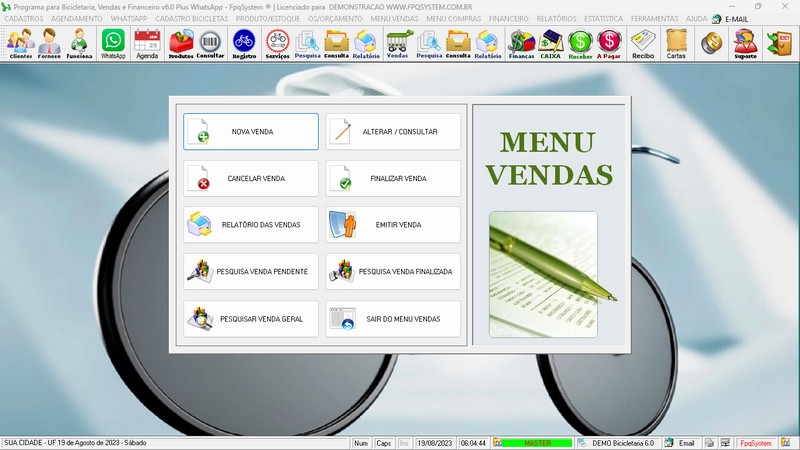The height and width of the screenshot is (450, 800).
Task: Open the MENU COMPRAS menu
Action: pyautogui.click(x=454, y=18)
